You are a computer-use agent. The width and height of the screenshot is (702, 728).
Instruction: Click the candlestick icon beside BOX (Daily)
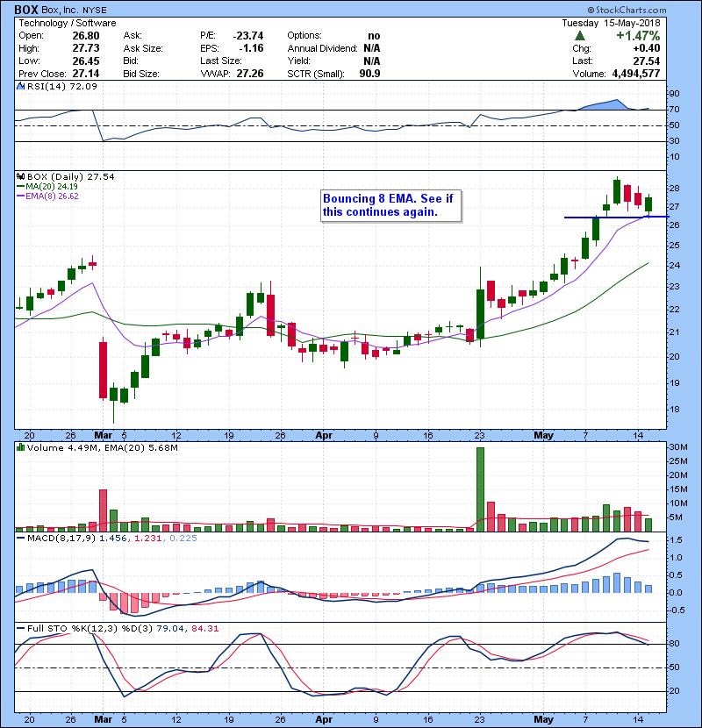coord(20,177)
